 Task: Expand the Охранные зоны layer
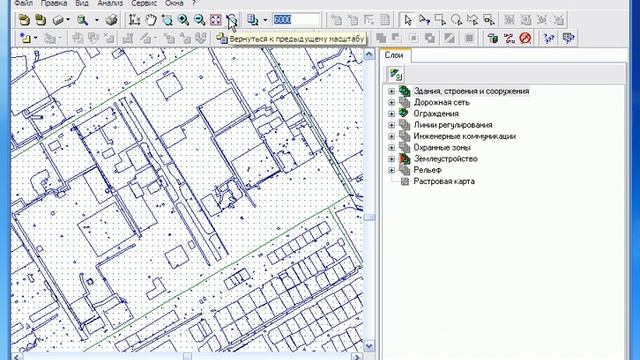(x=391, y=147)
